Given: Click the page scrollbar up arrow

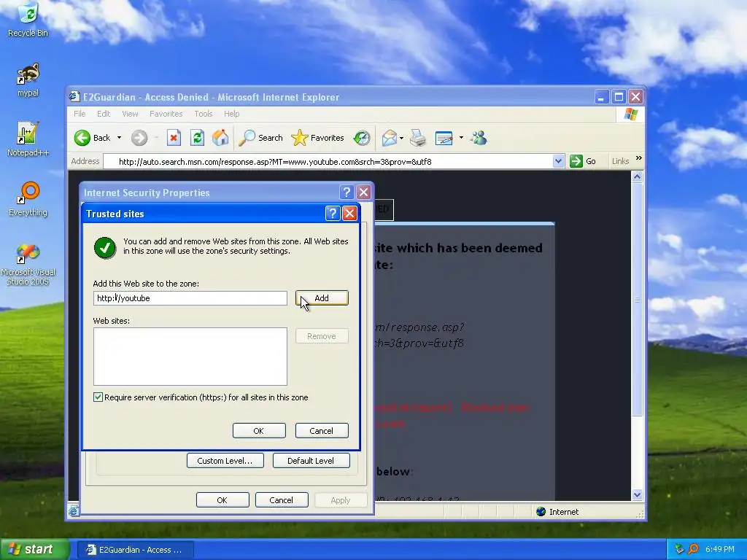Looking at the screenshot, I should (x=638, y=176).
